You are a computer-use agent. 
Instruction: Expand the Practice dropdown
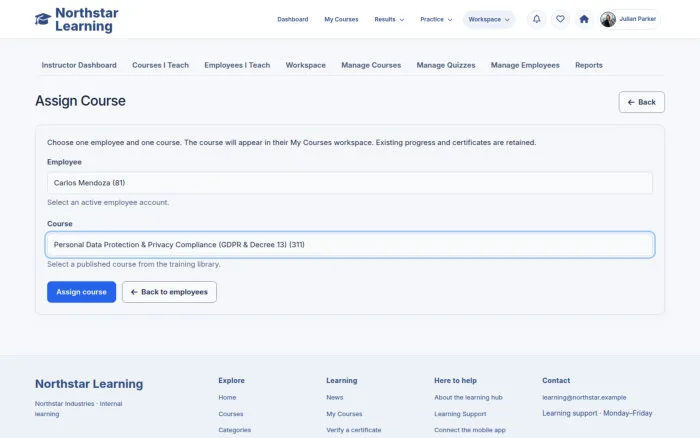point(436,19)
